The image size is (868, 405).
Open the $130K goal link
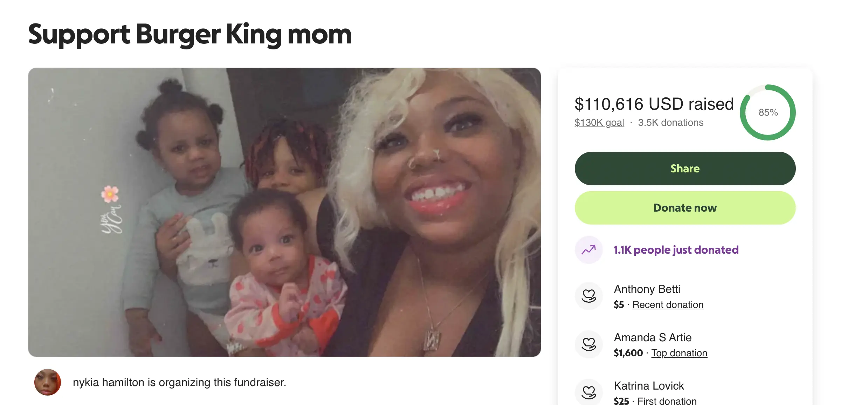(x=599, y=123)
